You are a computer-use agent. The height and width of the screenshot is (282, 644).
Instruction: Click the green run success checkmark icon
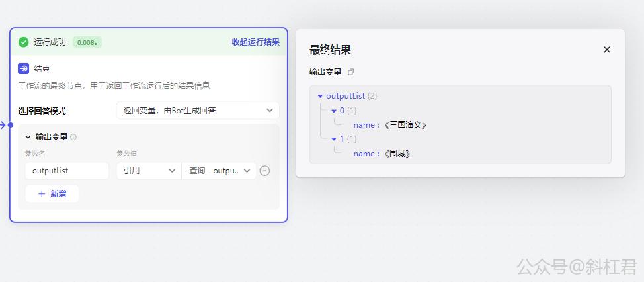point(23,42)
